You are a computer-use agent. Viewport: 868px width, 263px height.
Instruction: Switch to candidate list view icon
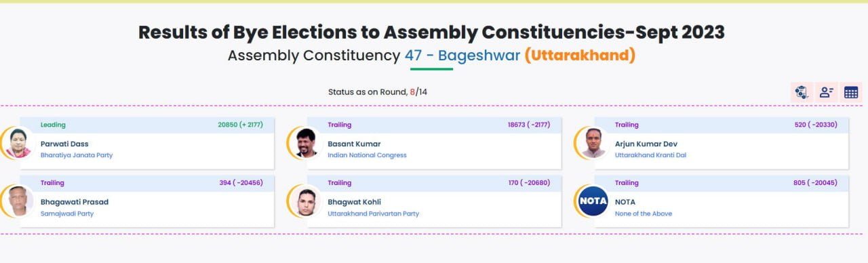(826, 93)
